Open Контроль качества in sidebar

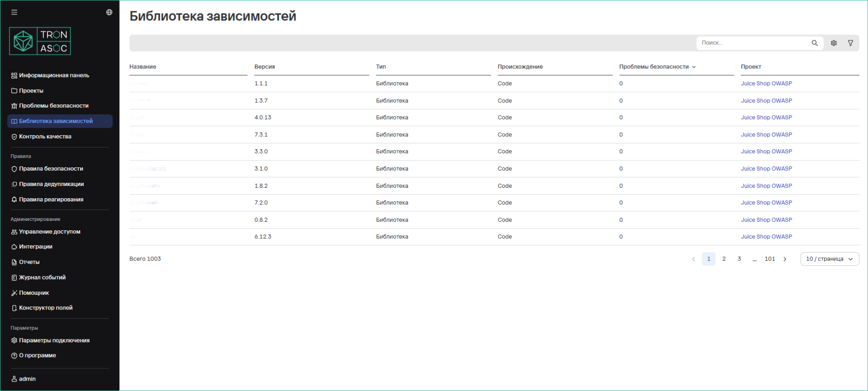click(45, 137)
